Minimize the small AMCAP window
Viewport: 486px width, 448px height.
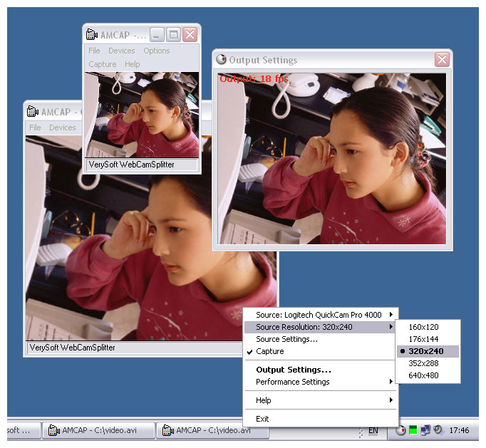point(157,35)
